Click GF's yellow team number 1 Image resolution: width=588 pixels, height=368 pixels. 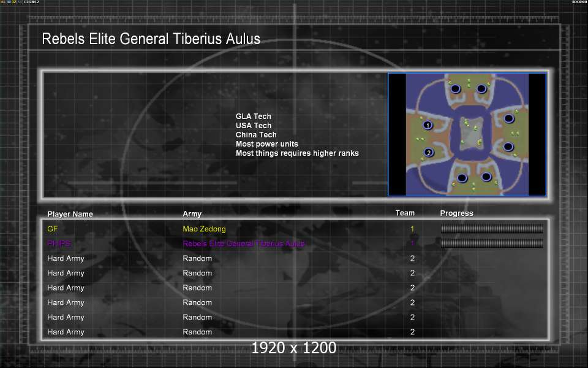click(x=412, y=229)
